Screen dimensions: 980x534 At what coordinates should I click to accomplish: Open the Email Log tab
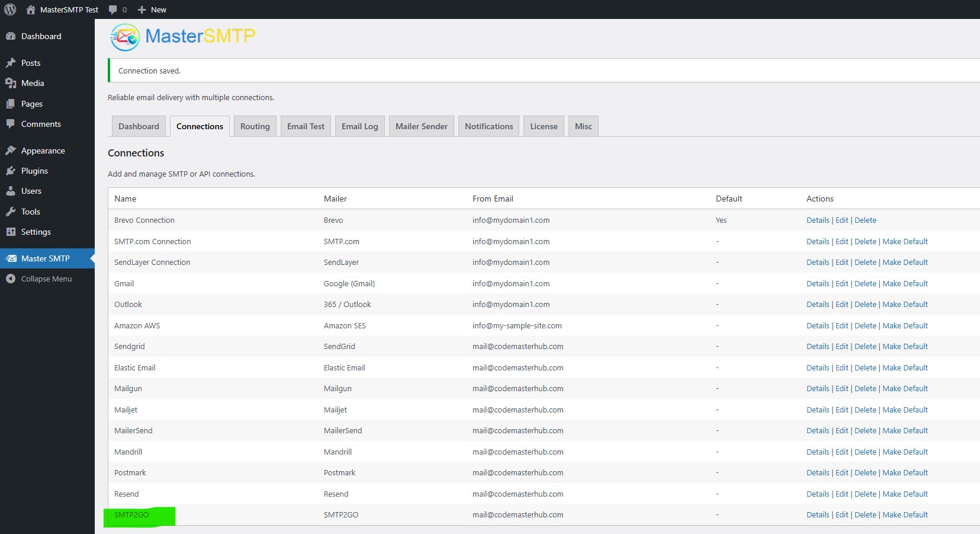pyautogui.click(x=359, y=126)
